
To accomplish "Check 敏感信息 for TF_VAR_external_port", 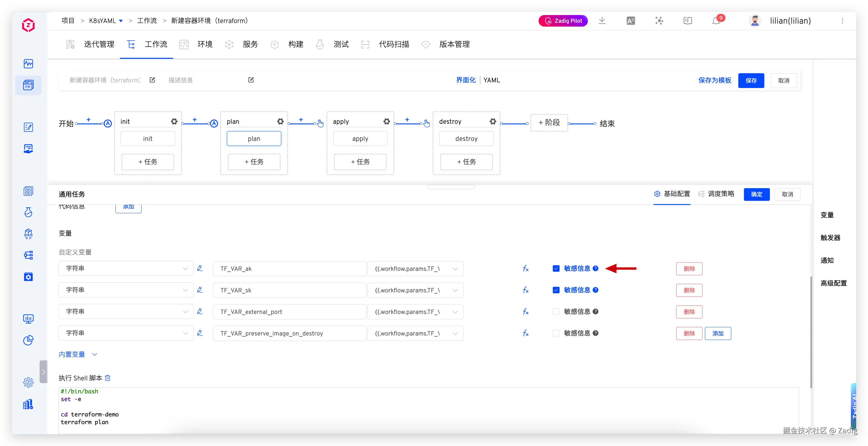I will point(556,312).
